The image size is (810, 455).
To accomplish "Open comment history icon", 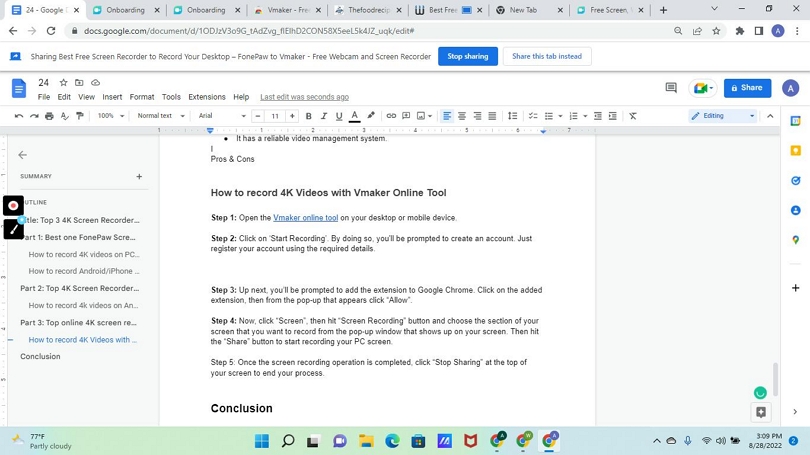I will (x=671, y=88).
